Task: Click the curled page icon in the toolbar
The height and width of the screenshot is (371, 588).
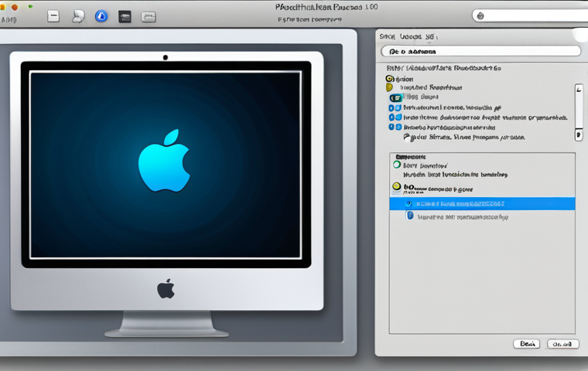Action: [78, 16]
